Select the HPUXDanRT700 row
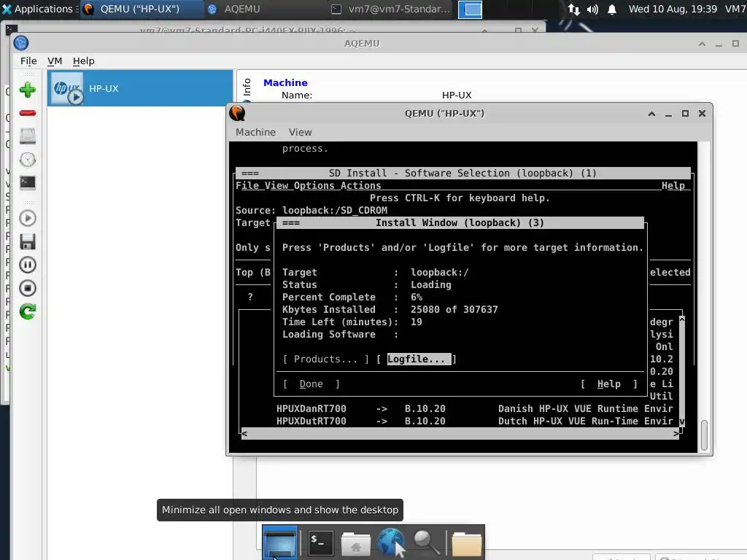 tap(474, 408)
